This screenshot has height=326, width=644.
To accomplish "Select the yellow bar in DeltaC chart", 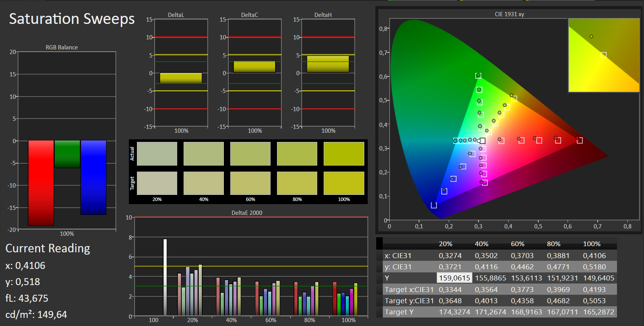I will click(254, 67).
